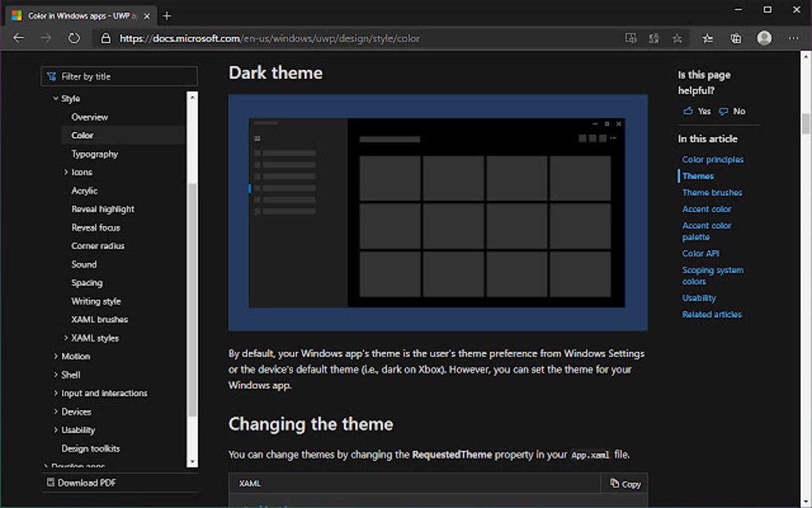The image size is (812, 508).
Task: Vote No on page helpfulness
Action: 731,111
